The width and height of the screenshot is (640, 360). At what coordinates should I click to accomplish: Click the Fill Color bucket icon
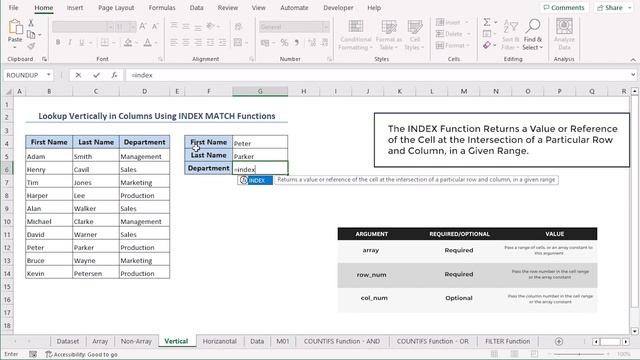pos(128,42)
